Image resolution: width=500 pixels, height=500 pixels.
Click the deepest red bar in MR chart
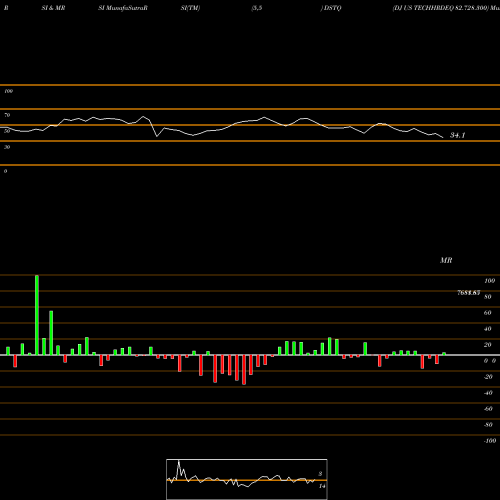244,370
